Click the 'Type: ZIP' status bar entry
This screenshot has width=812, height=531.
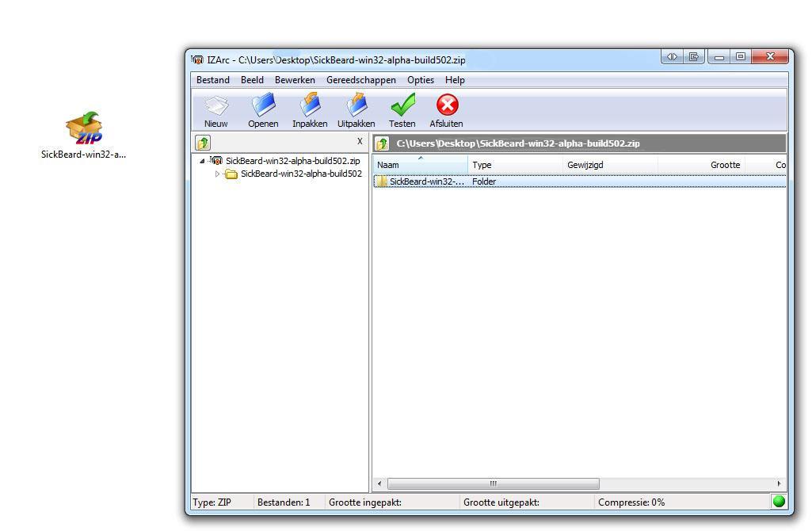click(212, 502)
